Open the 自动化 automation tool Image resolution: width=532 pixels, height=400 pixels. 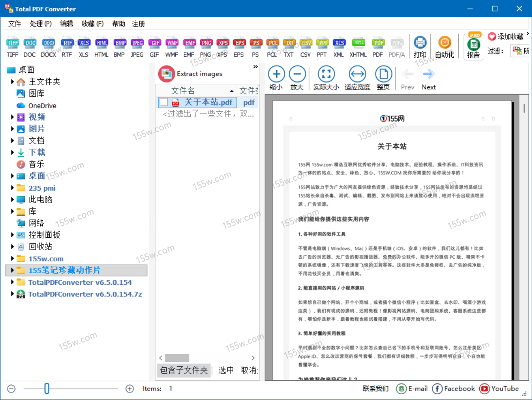[445, 43]
